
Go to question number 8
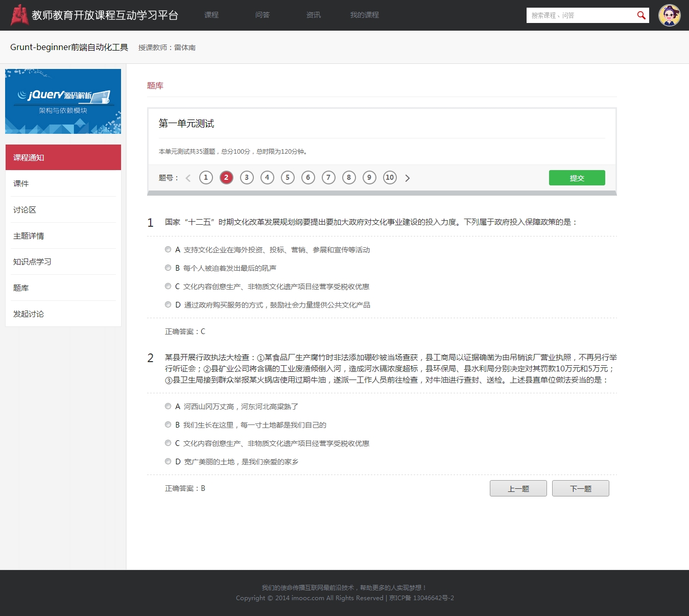[349, 177]
